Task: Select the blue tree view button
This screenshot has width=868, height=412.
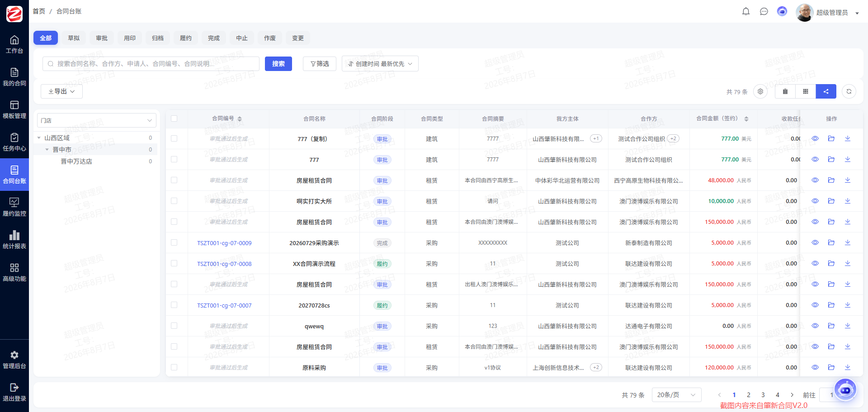Action: point(826,91)
